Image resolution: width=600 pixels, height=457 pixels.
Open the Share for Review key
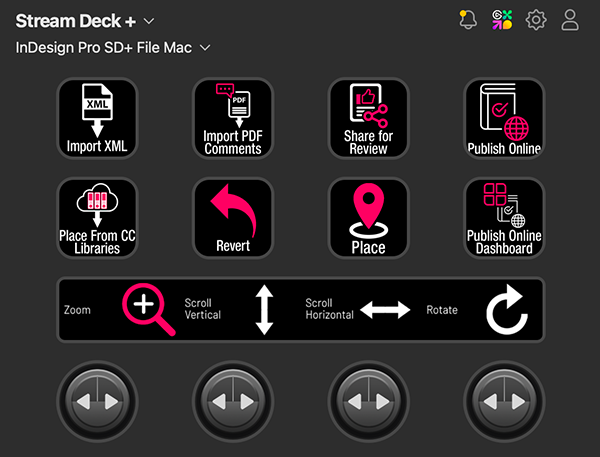pyautogui.click(x=368, y=118)
